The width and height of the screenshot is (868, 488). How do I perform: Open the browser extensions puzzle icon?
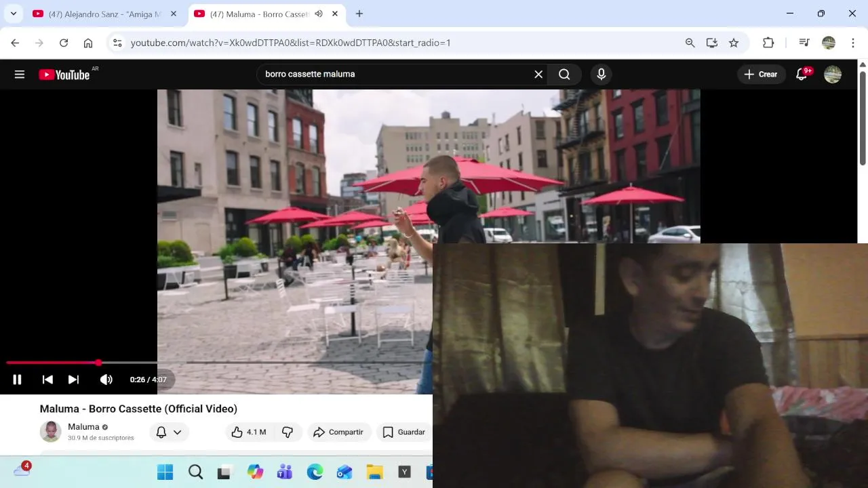(x=768, y=43)
